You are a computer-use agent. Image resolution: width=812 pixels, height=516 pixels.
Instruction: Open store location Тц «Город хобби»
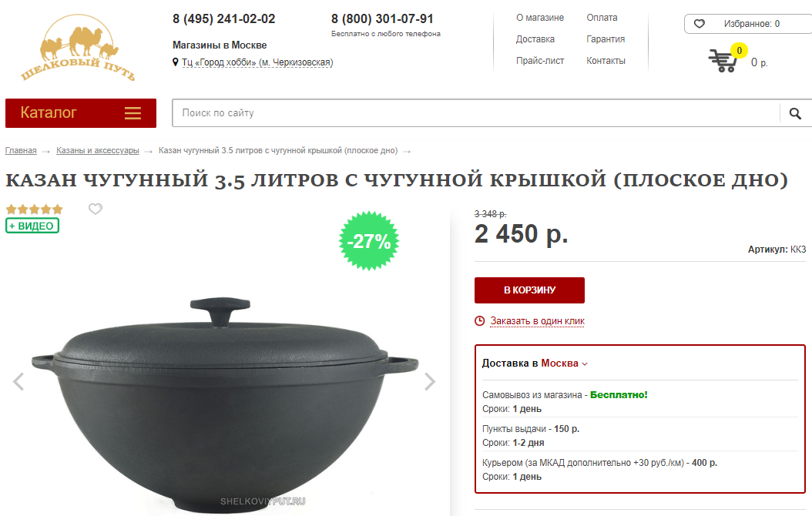(x=257, y=62)
